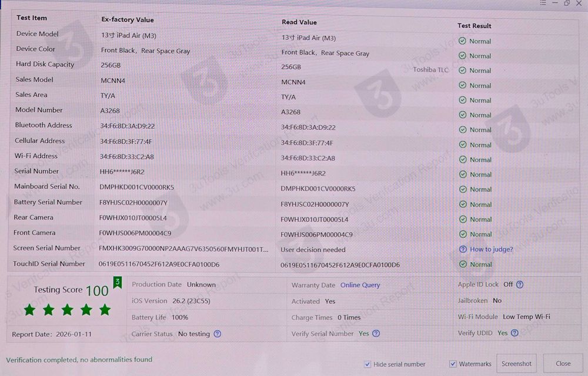Click Normal check icon in Hard Disk Capacity row
588x376 pixels.
coord(462,70)
